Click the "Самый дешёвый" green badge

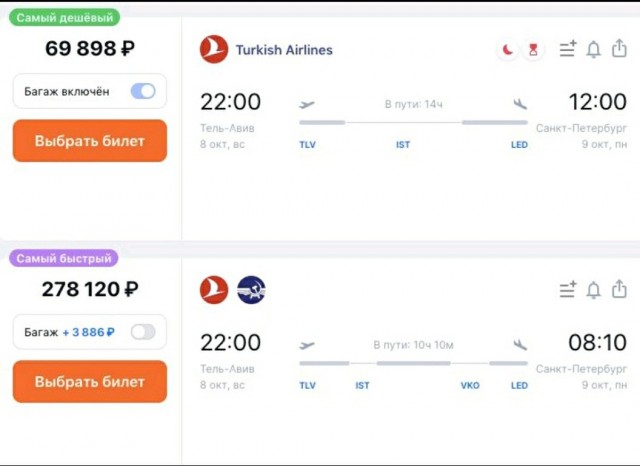point(67,17)
